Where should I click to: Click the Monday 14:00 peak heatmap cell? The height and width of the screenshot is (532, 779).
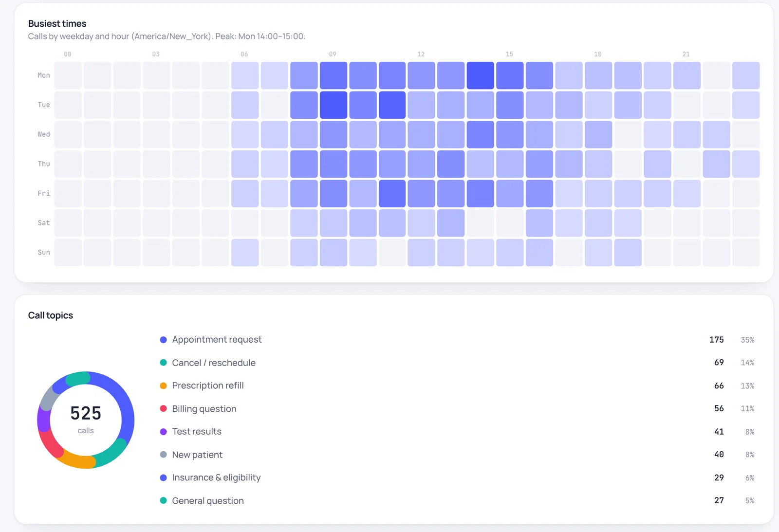(x=480, y=75)
